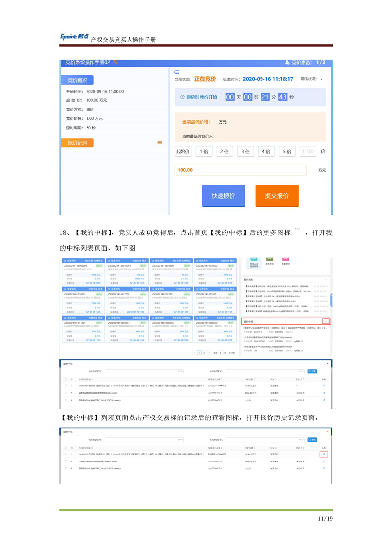Click the custom multiplier 1~100 field
This screenshot has width=392, height=555.
tap(307, 152)
